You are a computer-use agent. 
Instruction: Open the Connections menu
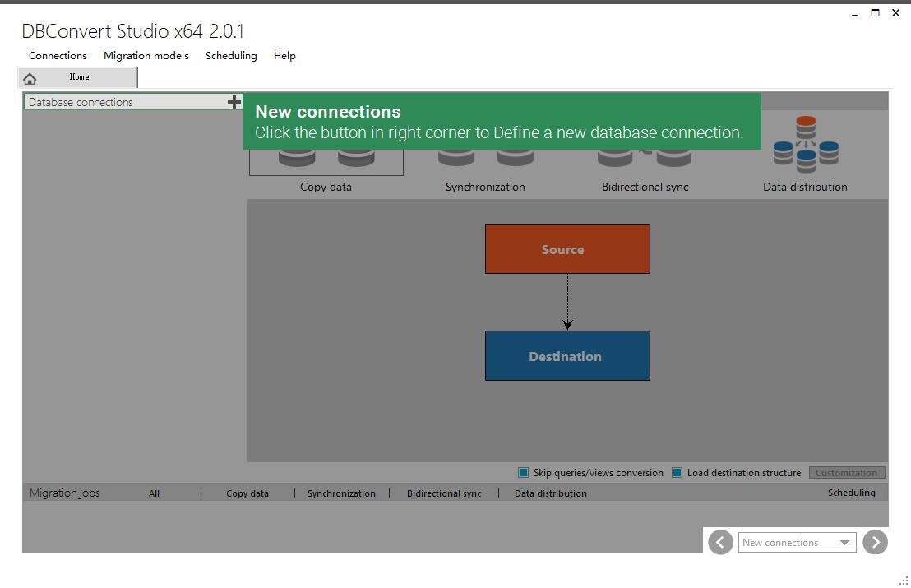coord(57,56)
